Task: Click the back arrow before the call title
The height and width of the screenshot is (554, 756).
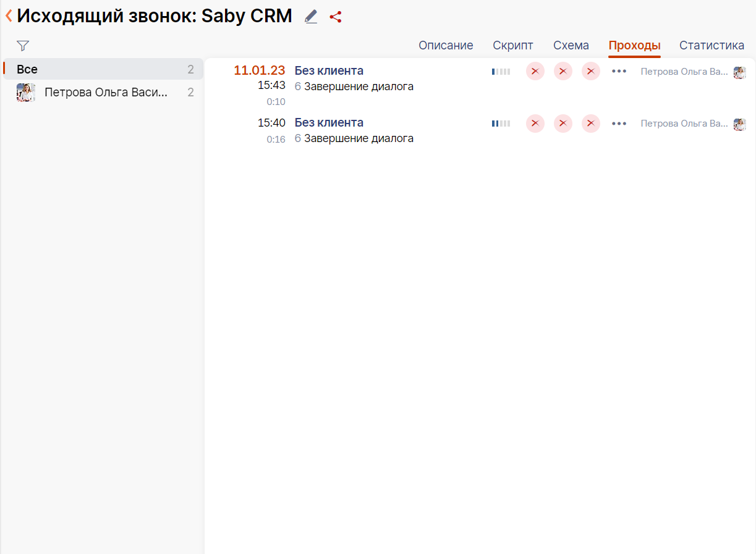Action: pos(8,15)
